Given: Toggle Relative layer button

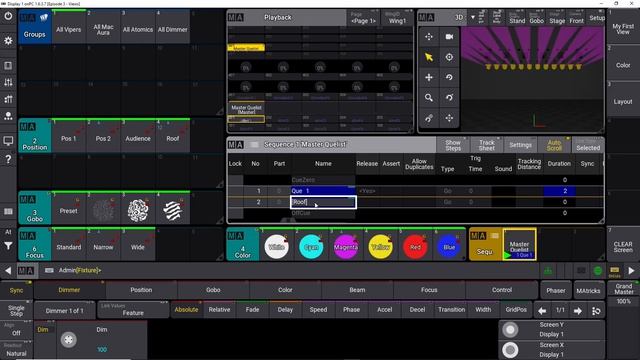Looking at the screenshot, I should pos(219,310).
